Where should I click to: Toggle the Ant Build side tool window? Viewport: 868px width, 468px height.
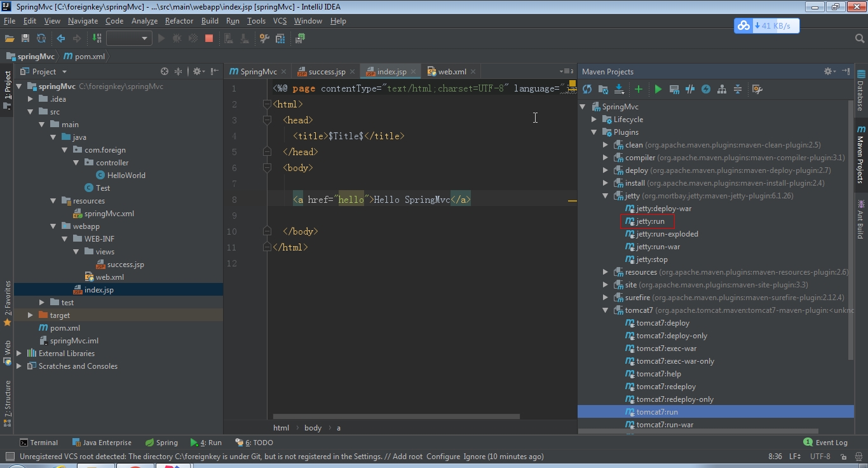(861, 219)
